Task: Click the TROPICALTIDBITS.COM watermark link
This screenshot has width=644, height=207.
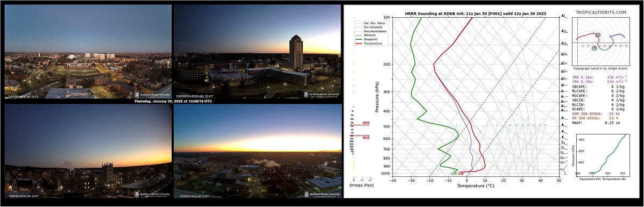Action: point(600,13)
